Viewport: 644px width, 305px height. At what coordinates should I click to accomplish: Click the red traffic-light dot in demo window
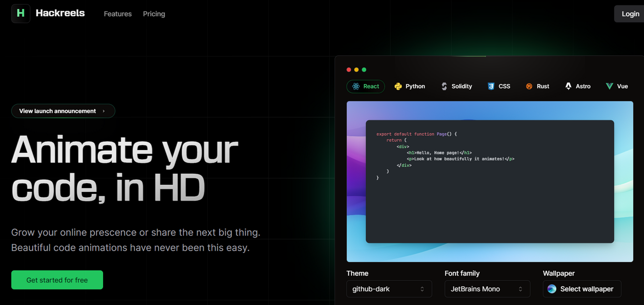pos(349,70)
